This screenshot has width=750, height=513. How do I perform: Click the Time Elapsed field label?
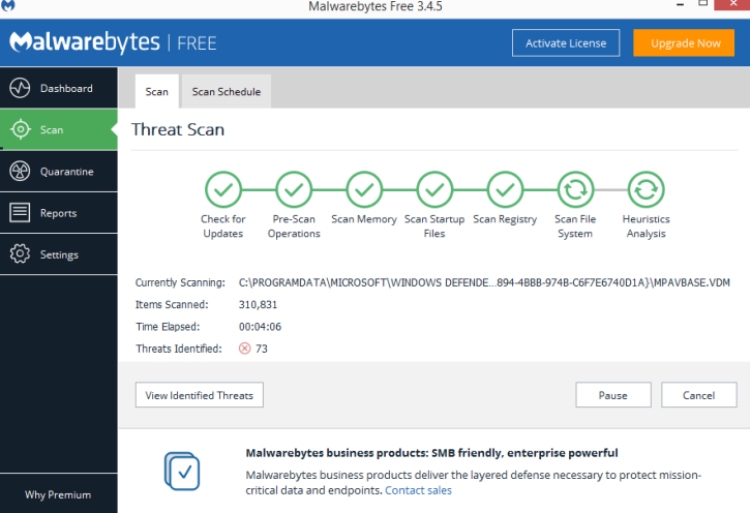pyautogui.click(x=167, y=327)
